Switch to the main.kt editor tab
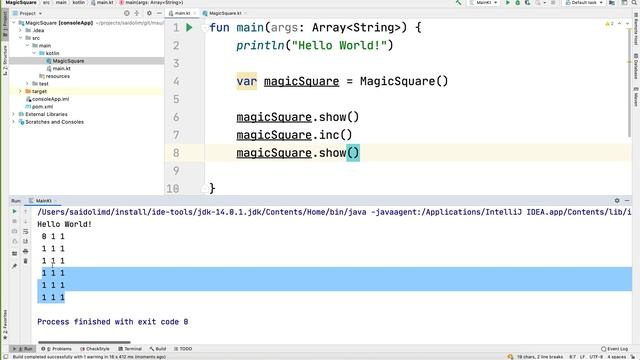Screen dimensions: 640x360 182,13
